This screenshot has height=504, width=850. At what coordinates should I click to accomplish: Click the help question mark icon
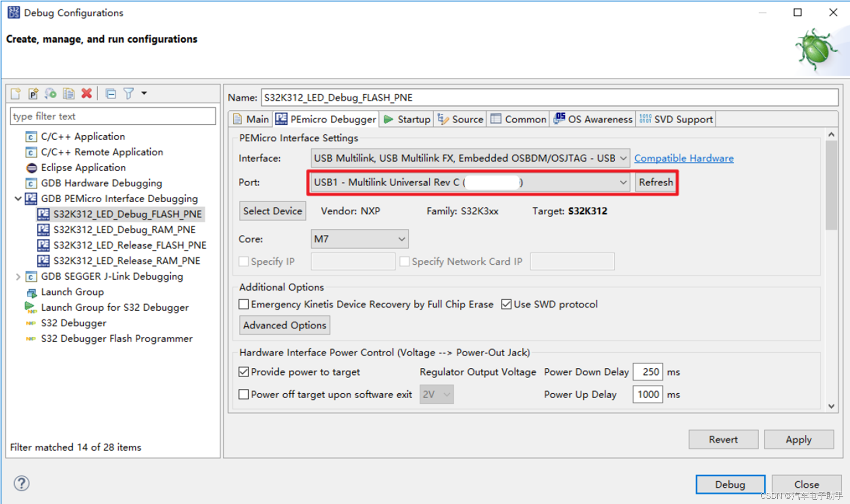[x=21, y=483]
